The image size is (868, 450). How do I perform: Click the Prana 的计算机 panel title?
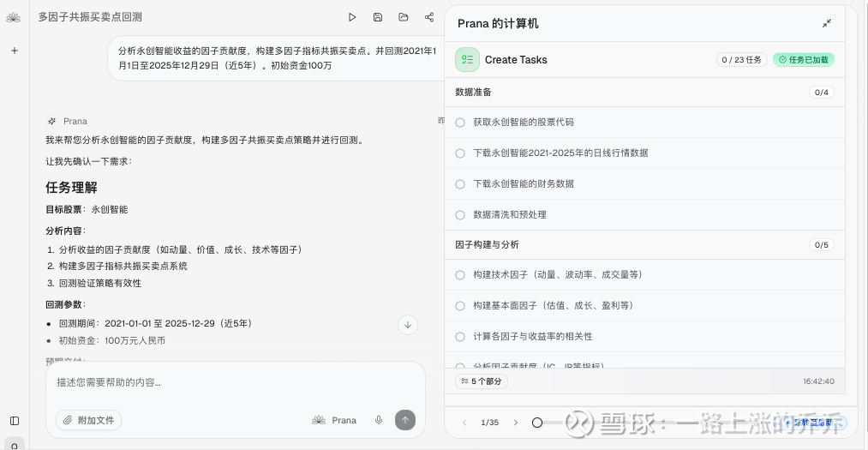498,24
